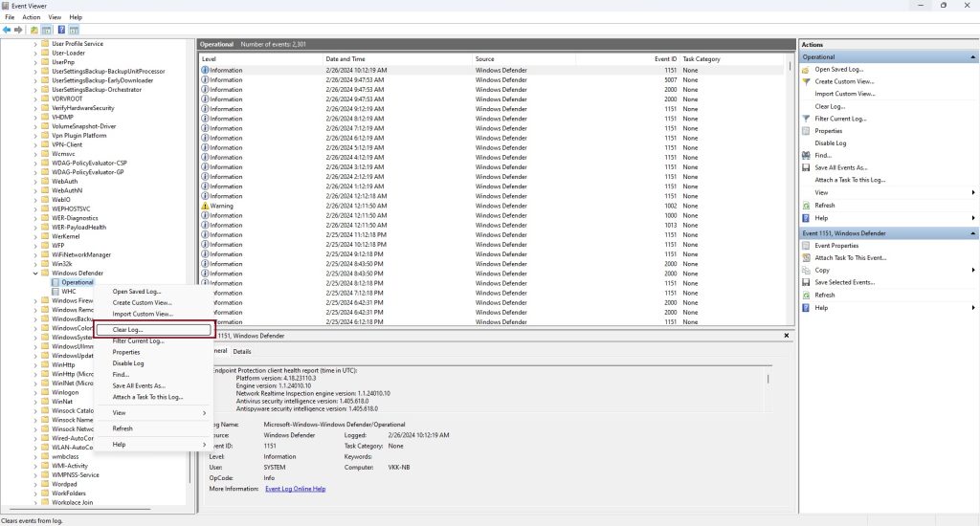
Task: Click the VHDMP folder icon in tree
Action: (x=45, y=117)
